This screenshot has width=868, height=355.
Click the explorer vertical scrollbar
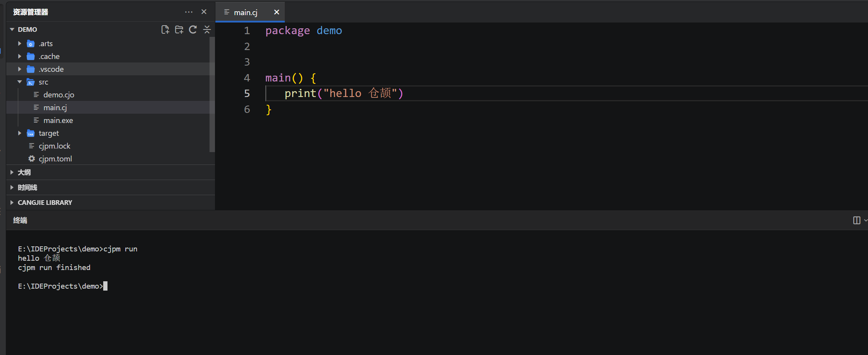click(x=212, y=94)
